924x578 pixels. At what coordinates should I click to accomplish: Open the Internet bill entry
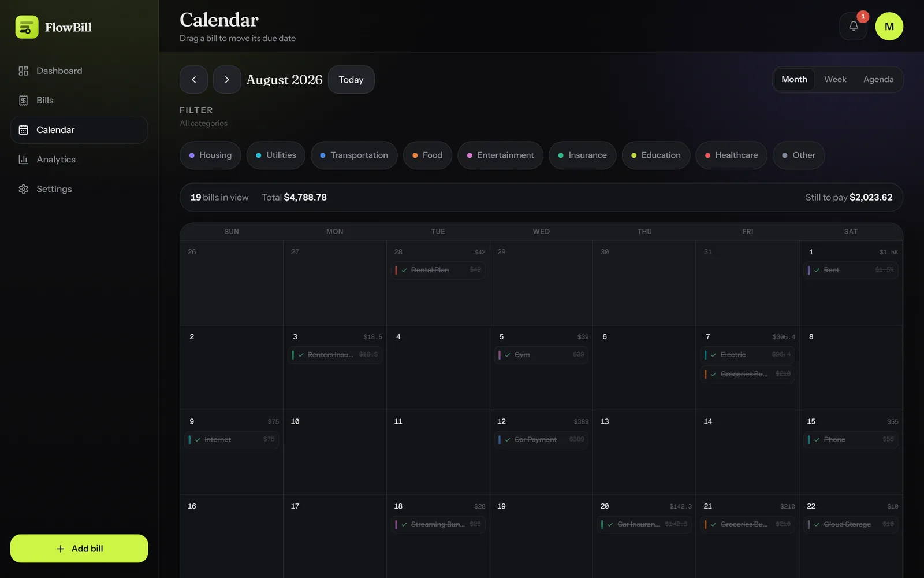click(232, 440)
